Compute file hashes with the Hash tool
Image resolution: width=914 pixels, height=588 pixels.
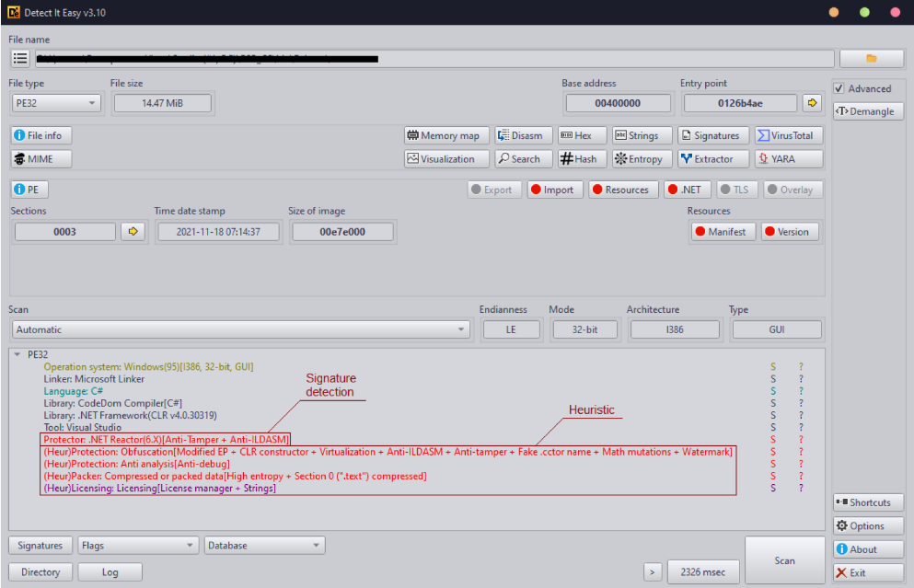click(581, 158)
